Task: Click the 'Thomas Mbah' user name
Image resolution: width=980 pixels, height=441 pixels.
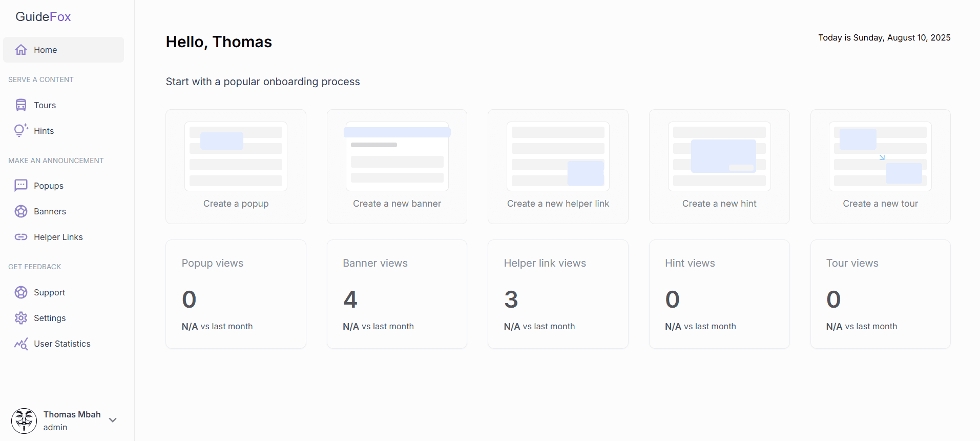Action: (72, 414)
